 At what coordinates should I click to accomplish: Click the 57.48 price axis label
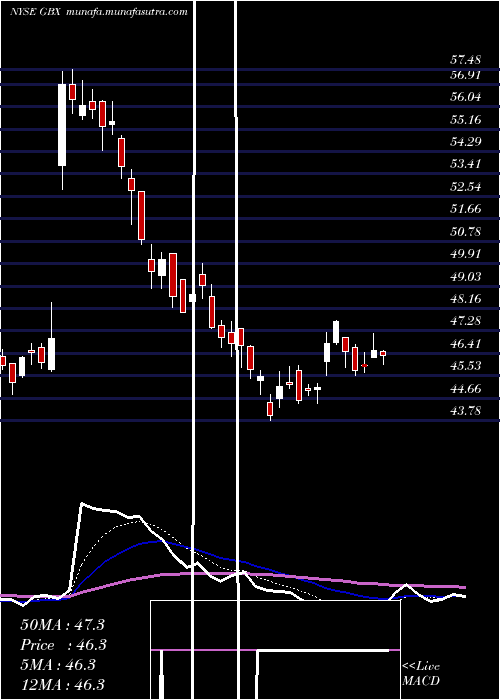(x=465, y=60)
